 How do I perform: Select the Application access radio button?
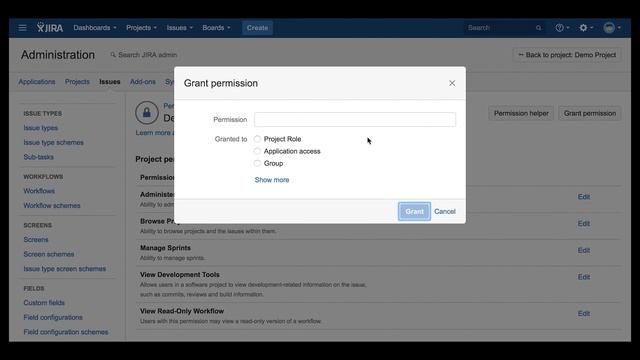[257, 151]
